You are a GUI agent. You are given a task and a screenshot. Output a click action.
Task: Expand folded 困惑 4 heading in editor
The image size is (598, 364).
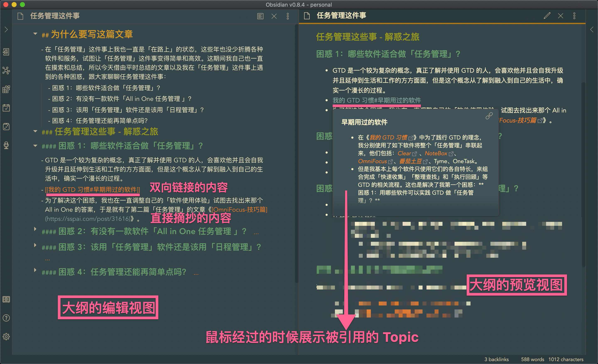click(x=36, y=270)
